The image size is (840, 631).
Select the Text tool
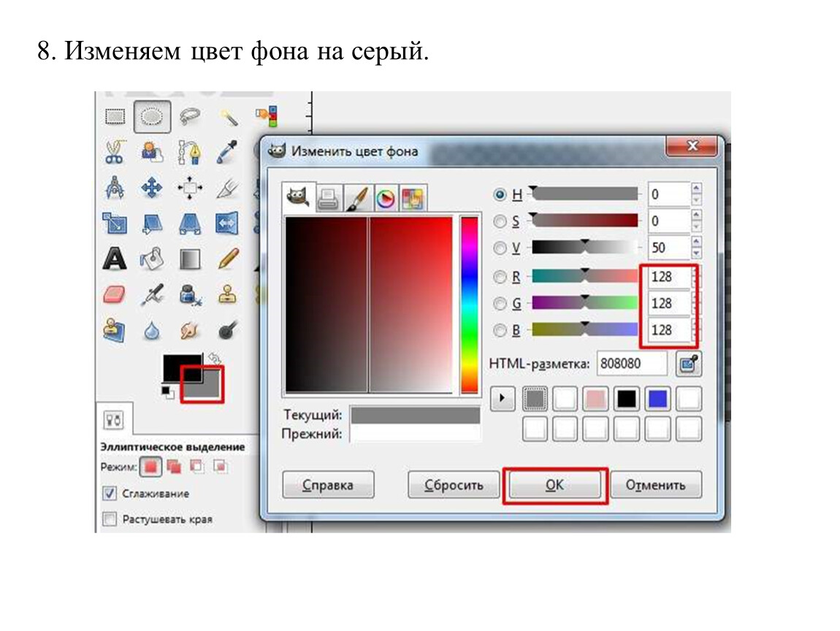click(x=115, y=259)
